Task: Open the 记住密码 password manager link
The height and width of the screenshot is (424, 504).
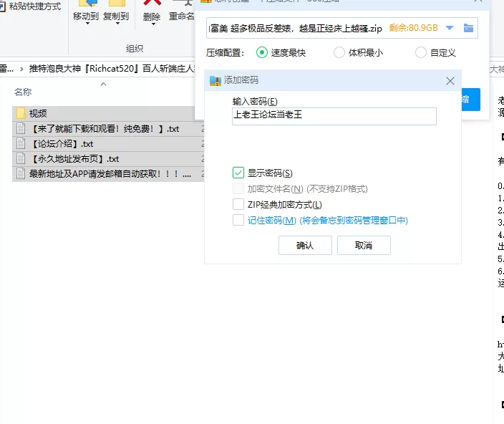Action: [328, 221]
